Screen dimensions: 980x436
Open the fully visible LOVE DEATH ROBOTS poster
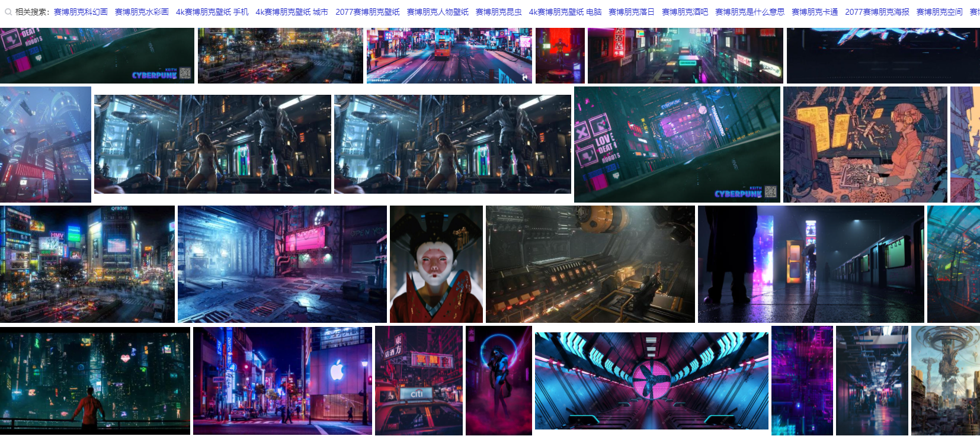click(x=677, y=145)
